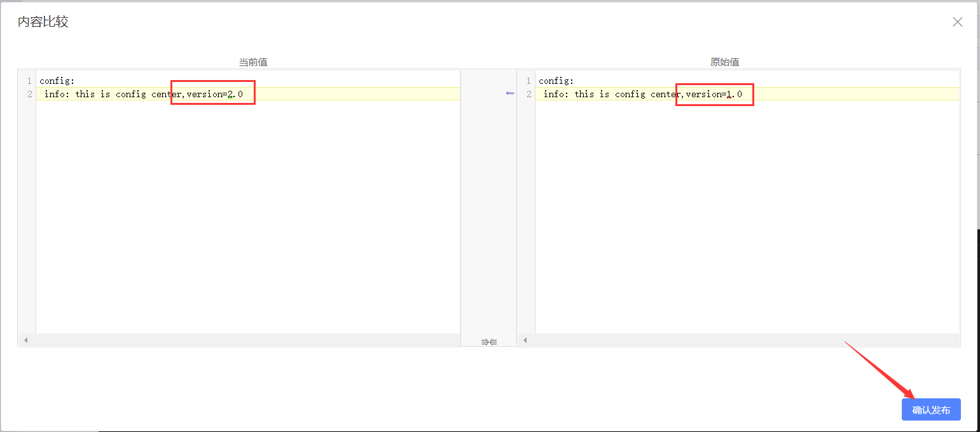Click the version=1.0 line in 原始值 editor
The width and height of the screenshot is (980, 432).
(x=747, y=94)
